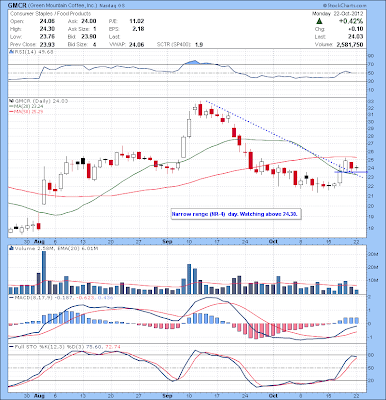Screen dimensions: 386x400
Task: Click the RSI(14) legend line icon
Action: coord(11,52)
